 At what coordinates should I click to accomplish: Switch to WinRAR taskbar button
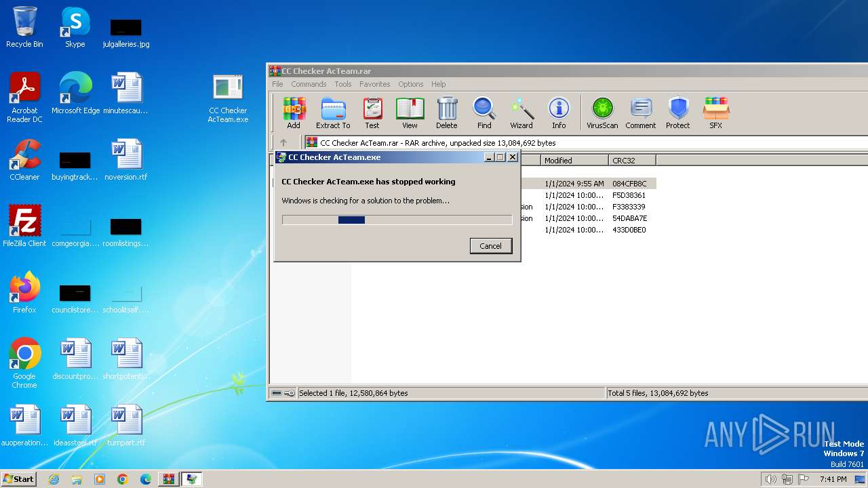(x=168, y=479)
